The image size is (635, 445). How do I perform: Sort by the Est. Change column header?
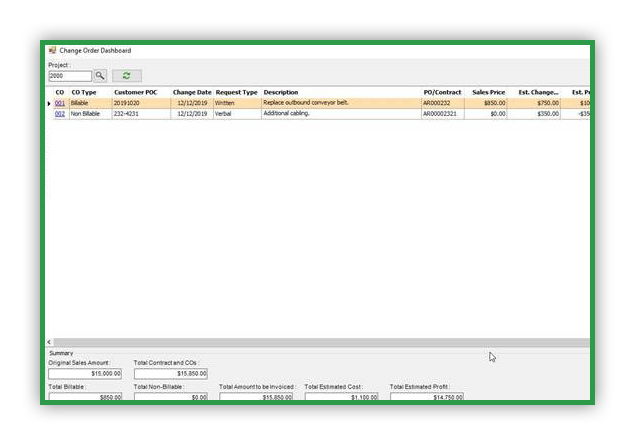pyautogui.click(x=538, y=92)
